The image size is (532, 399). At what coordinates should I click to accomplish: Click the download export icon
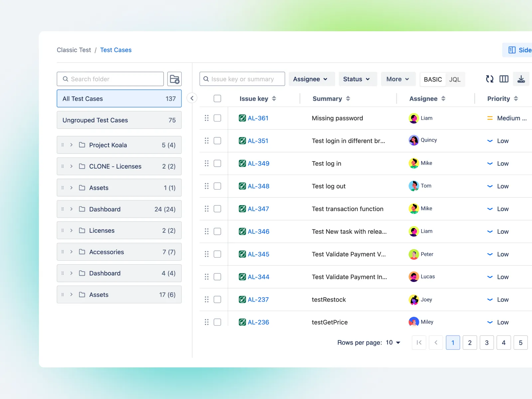(521, 79)
